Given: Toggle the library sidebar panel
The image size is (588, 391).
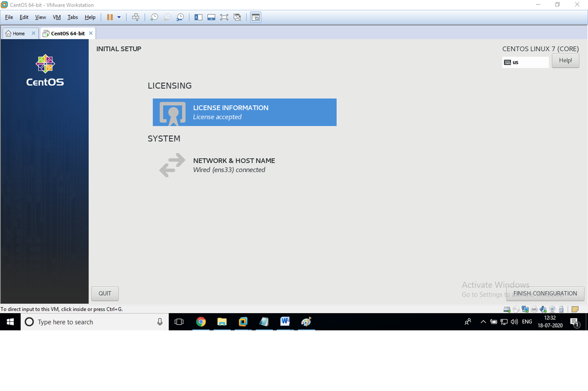Looking at the screenshot, I should pos(198,17).
